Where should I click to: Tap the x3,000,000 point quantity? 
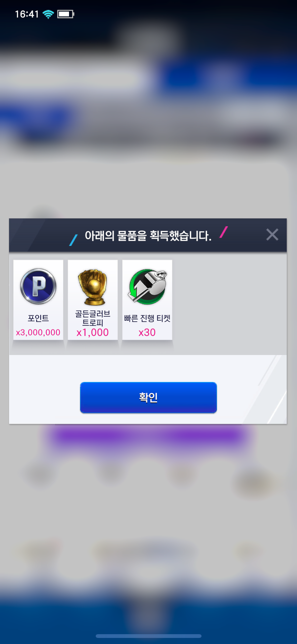point(38,332)
